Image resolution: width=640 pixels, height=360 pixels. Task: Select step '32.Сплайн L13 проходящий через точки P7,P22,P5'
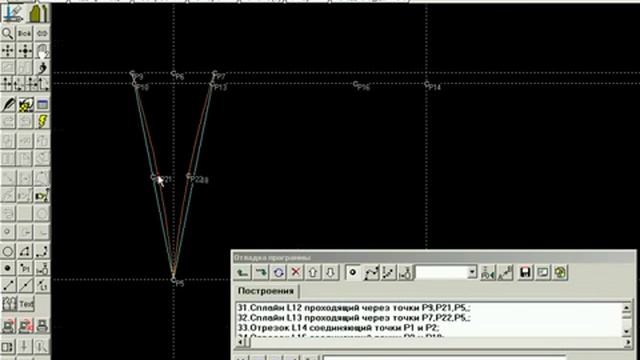tap(354, 318)
